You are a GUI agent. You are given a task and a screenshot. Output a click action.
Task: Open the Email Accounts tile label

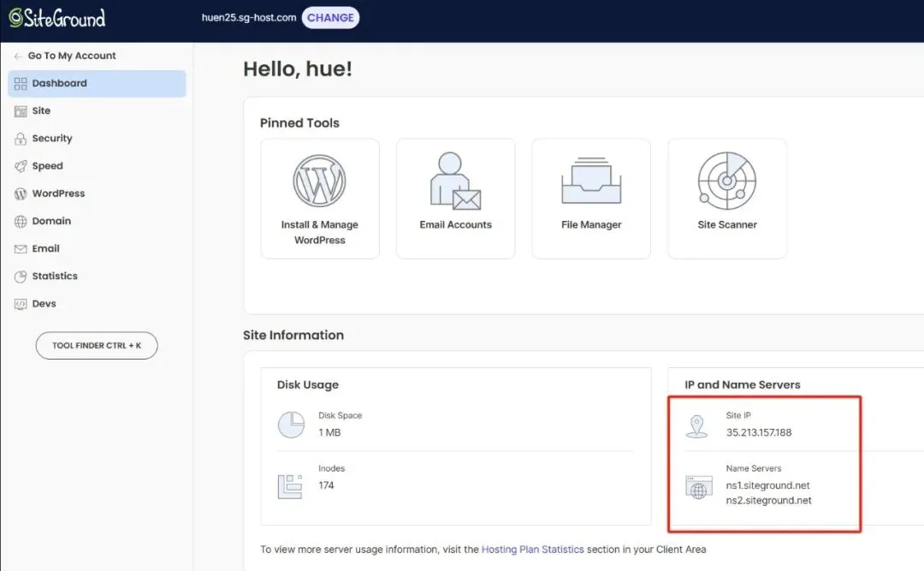coord(455,225)
